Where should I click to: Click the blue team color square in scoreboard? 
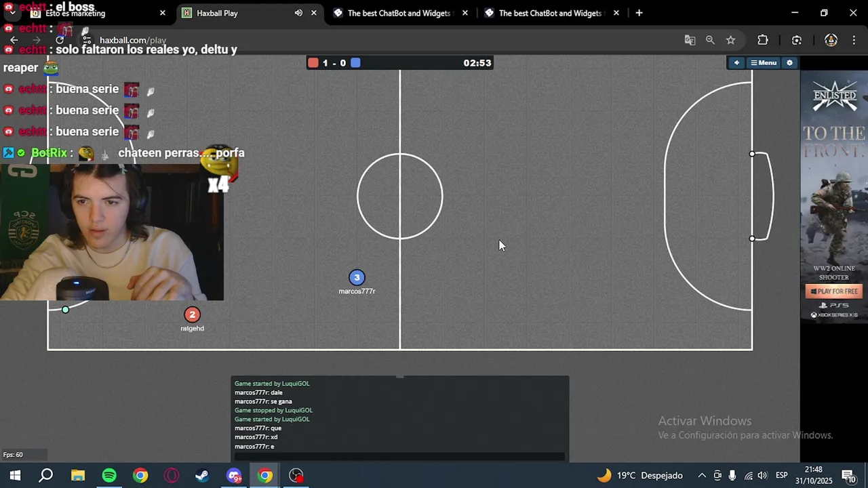[355, 63]
